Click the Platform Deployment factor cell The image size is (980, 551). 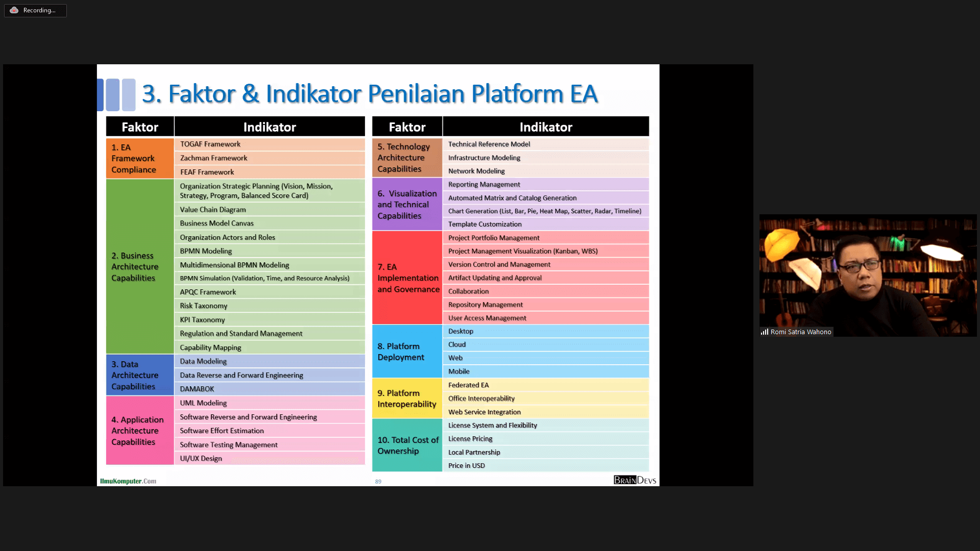click(x=406, y=352)
